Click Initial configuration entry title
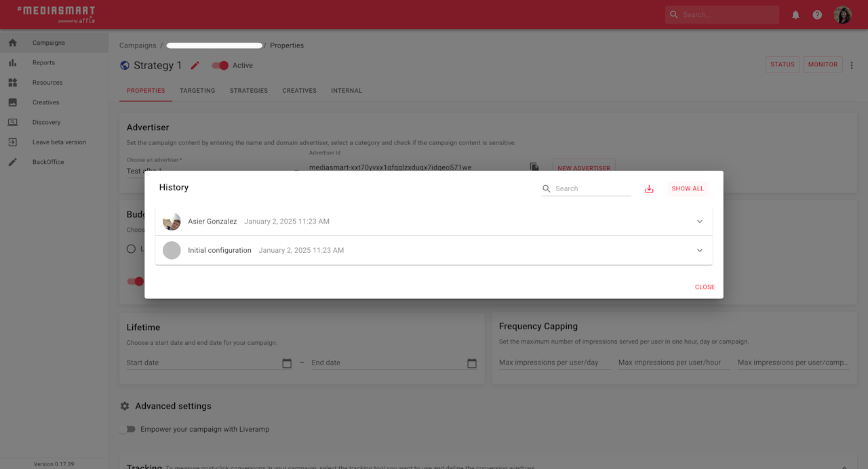The image size is (868, 469). [x=220, y=250]
